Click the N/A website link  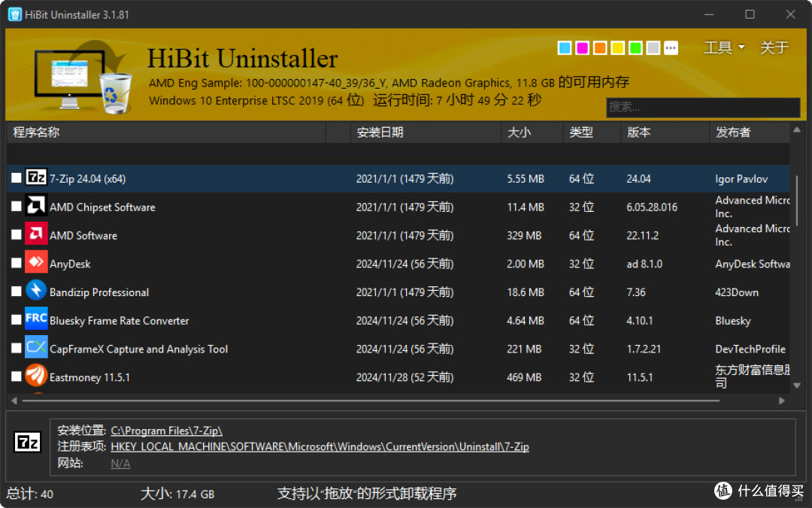tap(120, 464)
